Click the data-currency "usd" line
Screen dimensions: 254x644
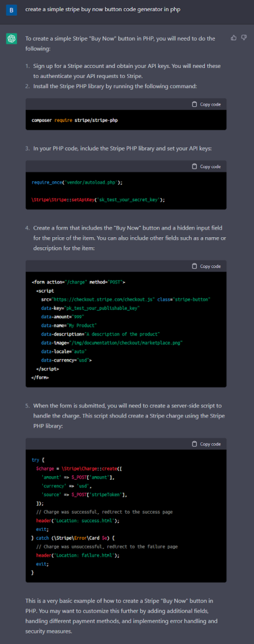(67, 360)
